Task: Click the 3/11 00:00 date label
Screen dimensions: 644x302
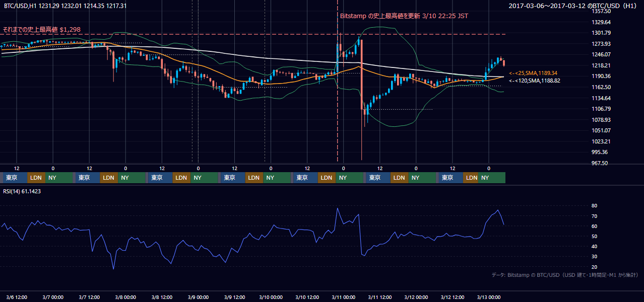Action: click(x=343, y=297)
